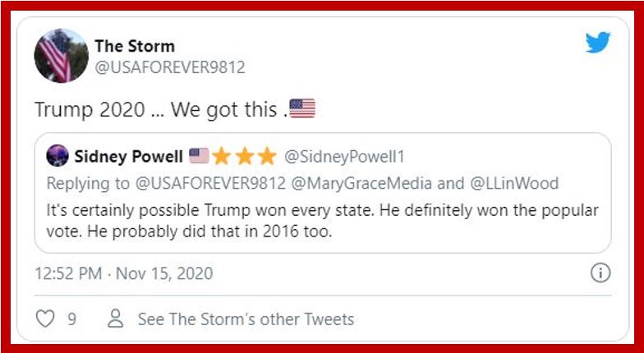Open Sidney Powell's small avatar
Image resolution: width=644 pixels, height=353 pixels.
57,156
